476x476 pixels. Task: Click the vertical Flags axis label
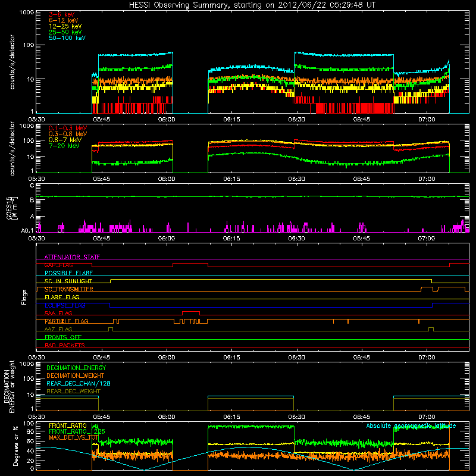click(x=24, y=297)
